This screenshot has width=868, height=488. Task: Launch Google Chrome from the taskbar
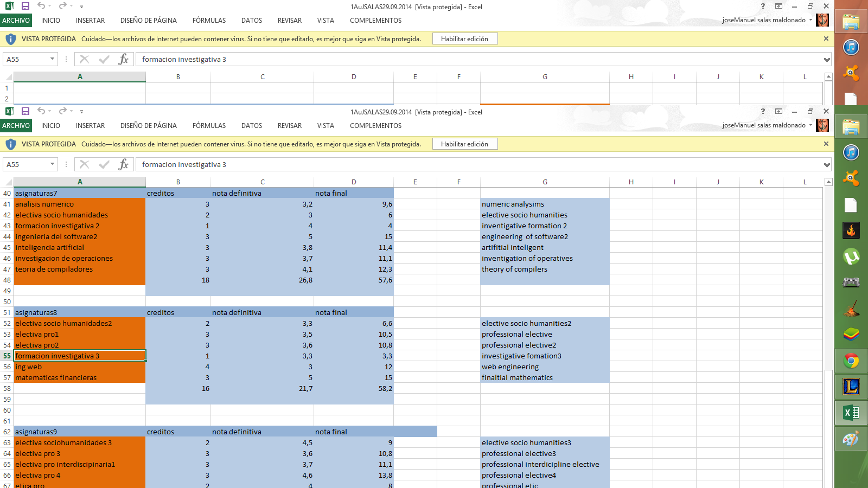pos(851,361)
